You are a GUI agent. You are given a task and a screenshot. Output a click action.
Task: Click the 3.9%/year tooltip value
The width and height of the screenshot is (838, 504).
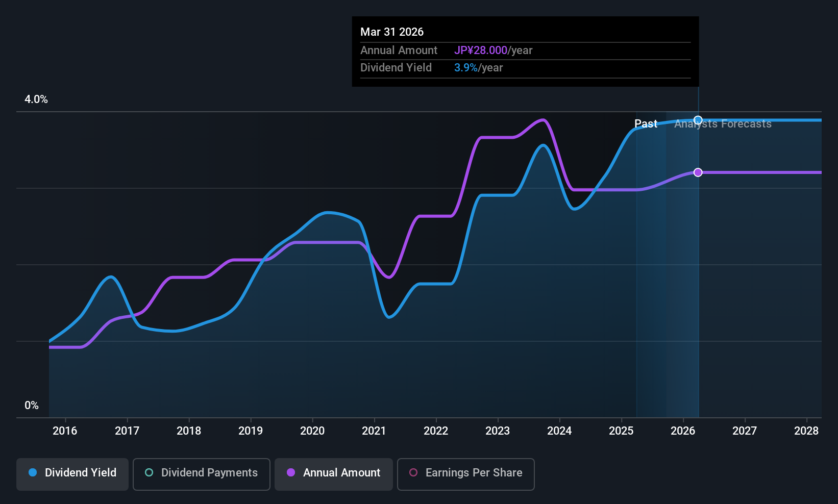coord(478,67)
